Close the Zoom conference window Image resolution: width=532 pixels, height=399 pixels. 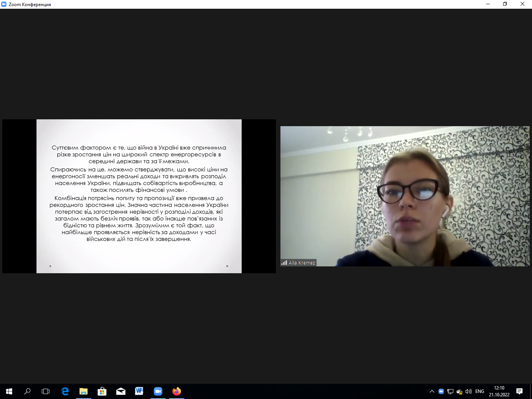click(x=522, y=4)
